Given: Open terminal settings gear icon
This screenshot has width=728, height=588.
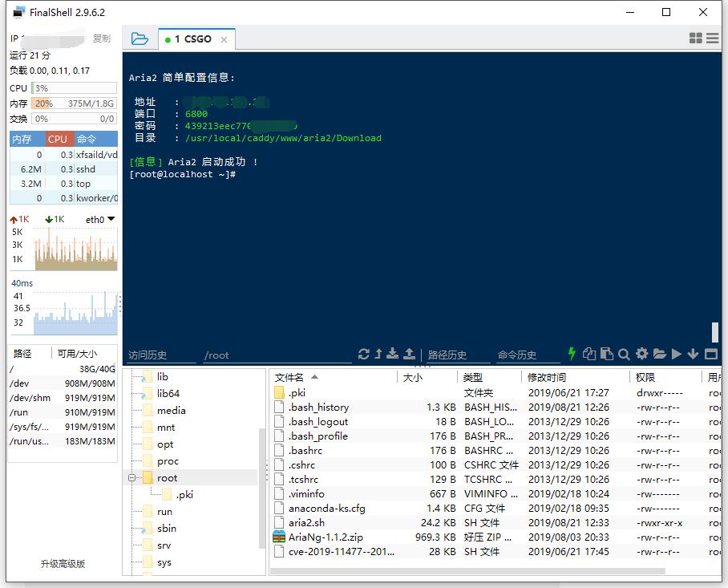Looking at the screenshot, I should pos(641,354).
